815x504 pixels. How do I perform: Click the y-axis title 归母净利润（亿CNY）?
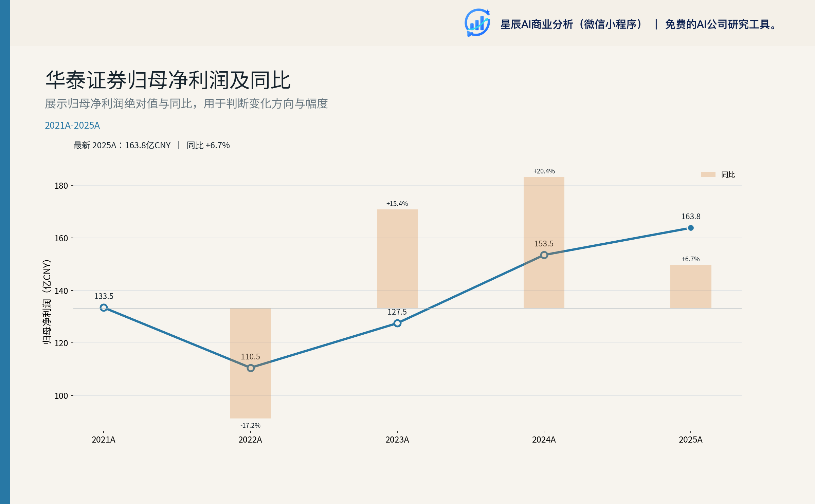coord(47,302)
